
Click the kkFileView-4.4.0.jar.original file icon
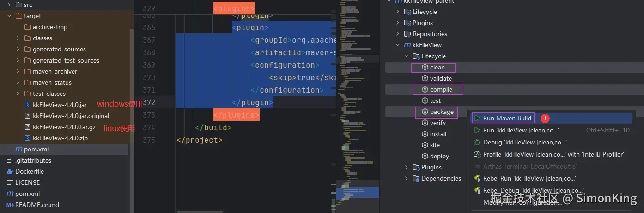[27, 116]
